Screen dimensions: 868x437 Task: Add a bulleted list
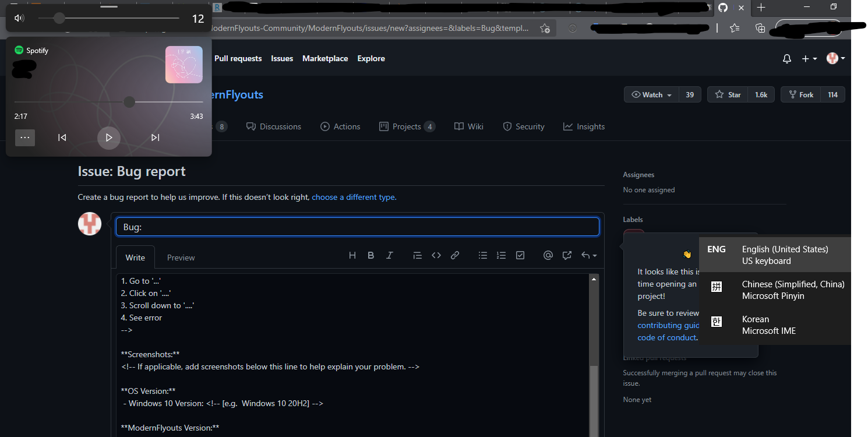tap(482, 255)
